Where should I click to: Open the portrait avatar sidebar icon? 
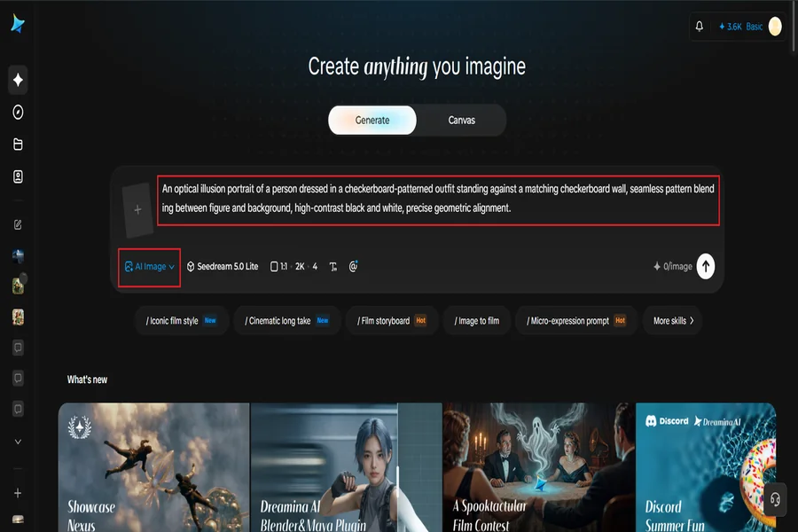pyautogui.click(x=18, y=176)
